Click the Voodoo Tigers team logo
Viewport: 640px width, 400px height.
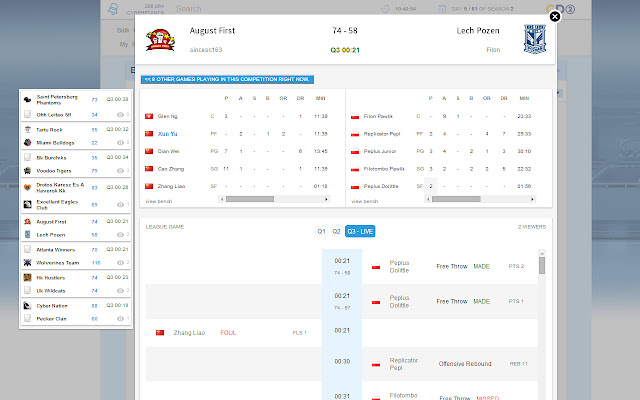[27, 171]
